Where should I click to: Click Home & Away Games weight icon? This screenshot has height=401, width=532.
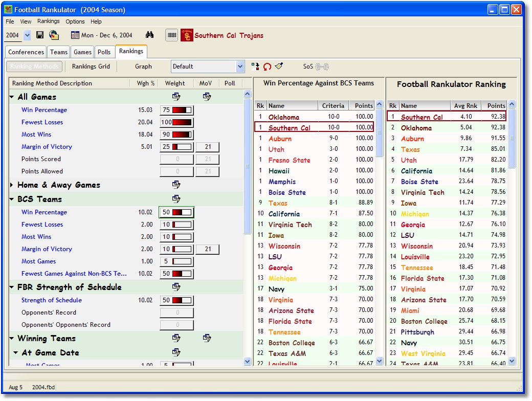pyautogui.click(x=176, y=185)
